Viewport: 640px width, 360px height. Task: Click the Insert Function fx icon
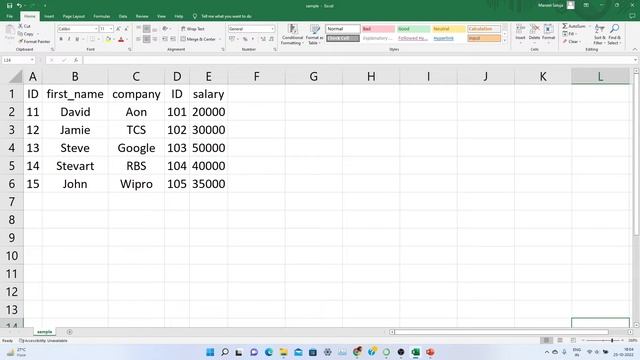coord(76,60)
